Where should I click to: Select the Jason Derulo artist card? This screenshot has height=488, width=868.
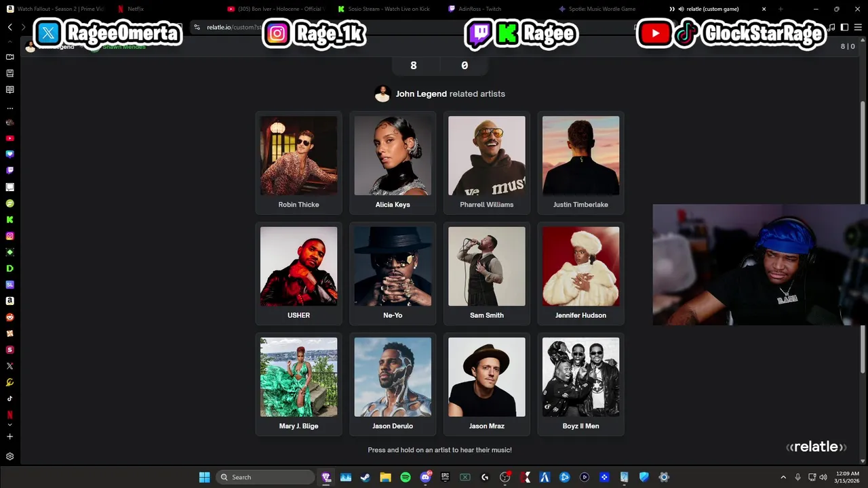[393, 384]
